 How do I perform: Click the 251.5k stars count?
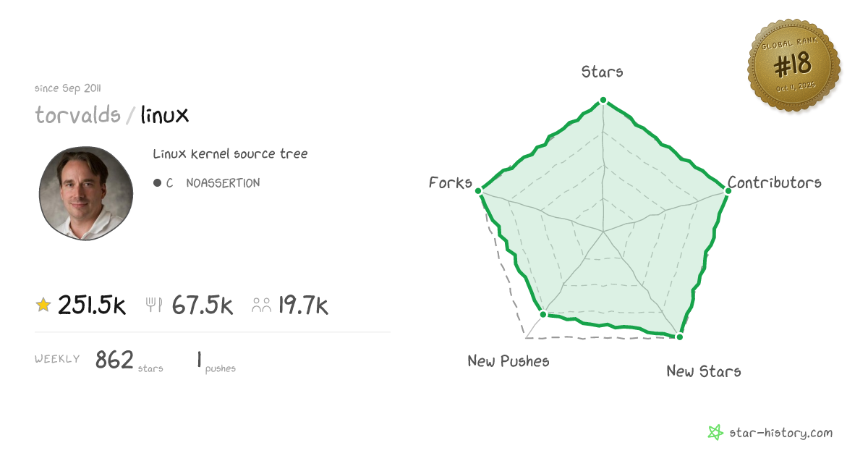click(x=92, y=305)
